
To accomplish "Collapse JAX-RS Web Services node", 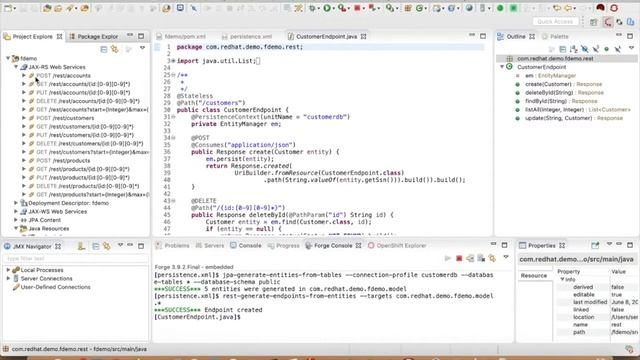I will point(16,67).
